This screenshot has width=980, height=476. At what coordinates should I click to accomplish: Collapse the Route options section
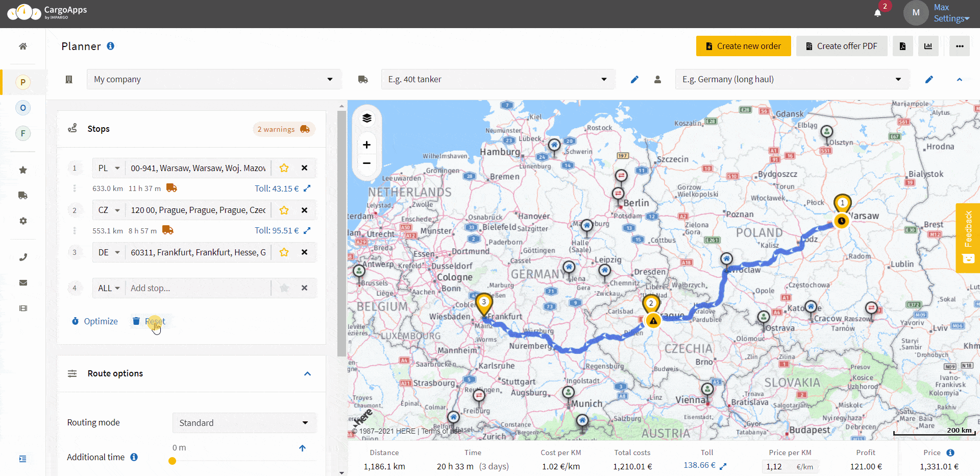[308, 373]
